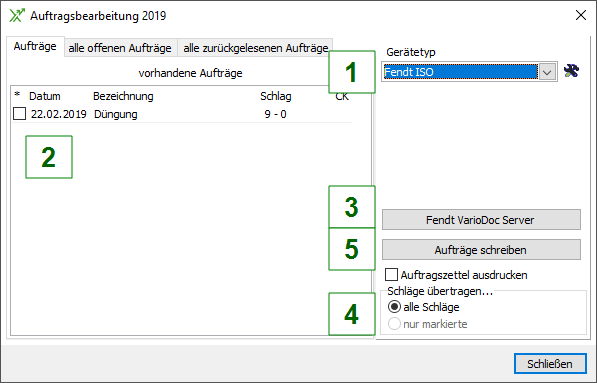Image resolution: width=597 pixels, height=383 pixels.
Task: Click the Bezeichnung column header
Action: [123, 96]
